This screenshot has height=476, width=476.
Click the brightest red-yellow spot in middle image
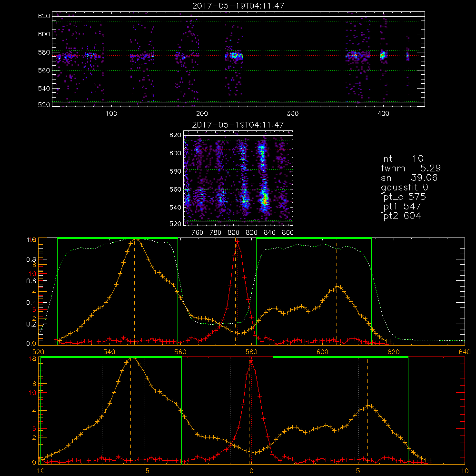coord(265,200)
